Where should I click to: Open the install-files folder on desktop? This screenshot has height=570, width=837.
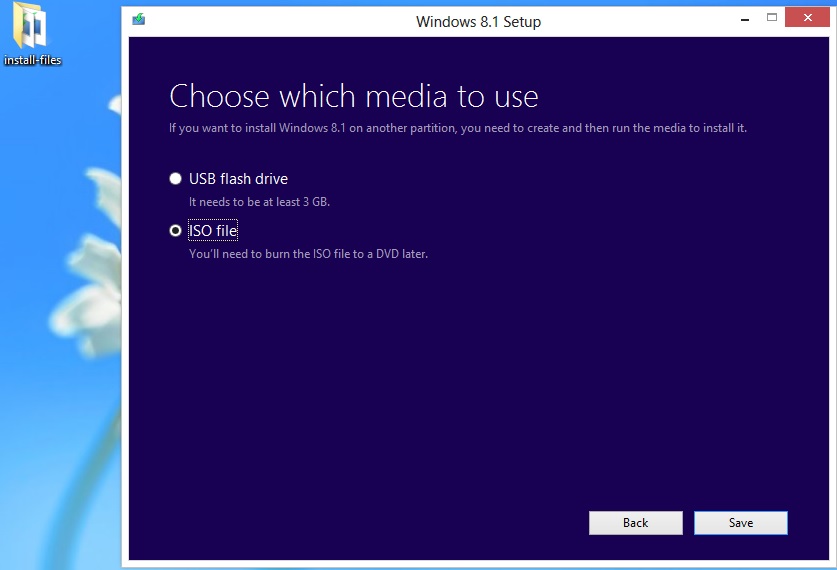point(32,34)
